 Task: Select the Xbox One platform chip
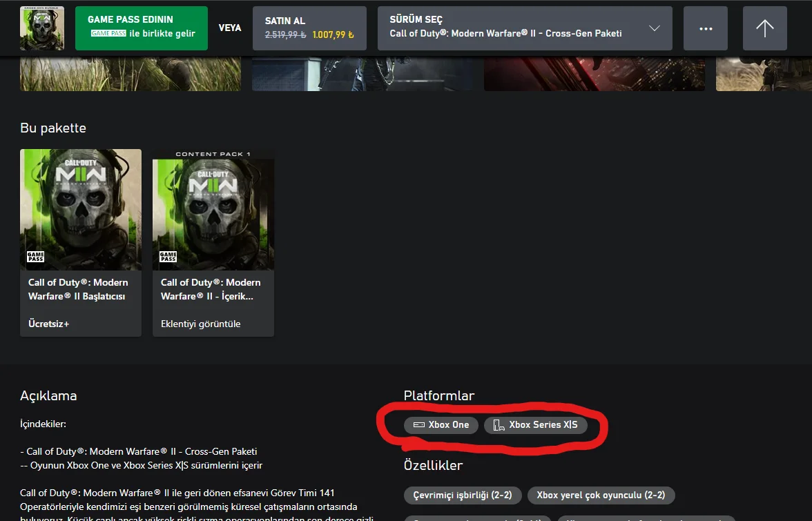(441, 425)
